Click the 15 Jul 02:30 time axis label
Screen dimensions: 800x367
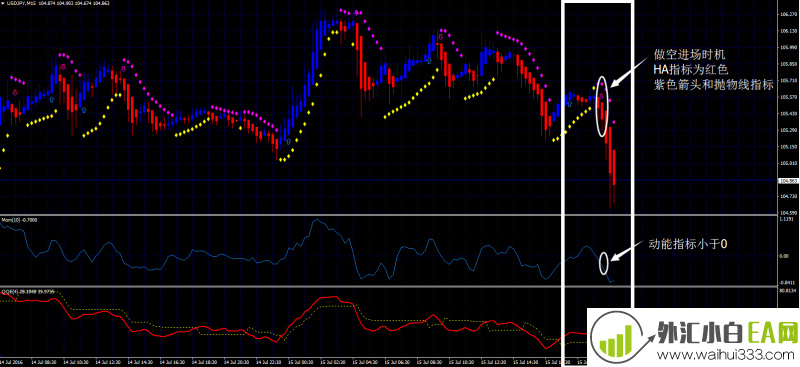tap(333, 362)
